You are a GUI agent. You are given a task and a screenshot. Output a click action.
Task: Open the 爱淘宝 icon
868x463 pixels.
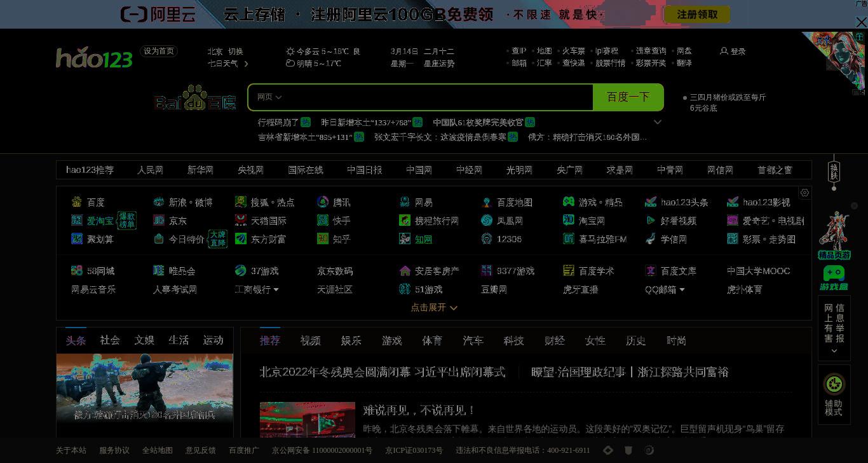click(77, 221)
